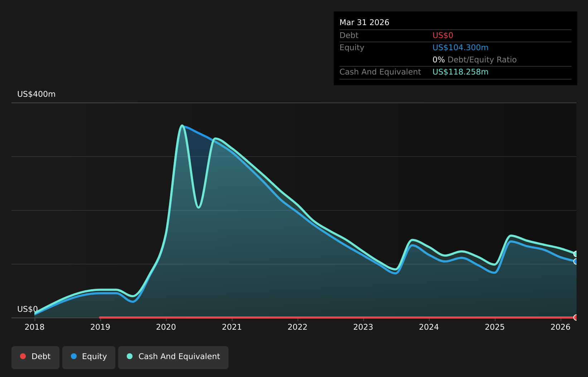Select the 2020 x-axis label

click(166, 327)
